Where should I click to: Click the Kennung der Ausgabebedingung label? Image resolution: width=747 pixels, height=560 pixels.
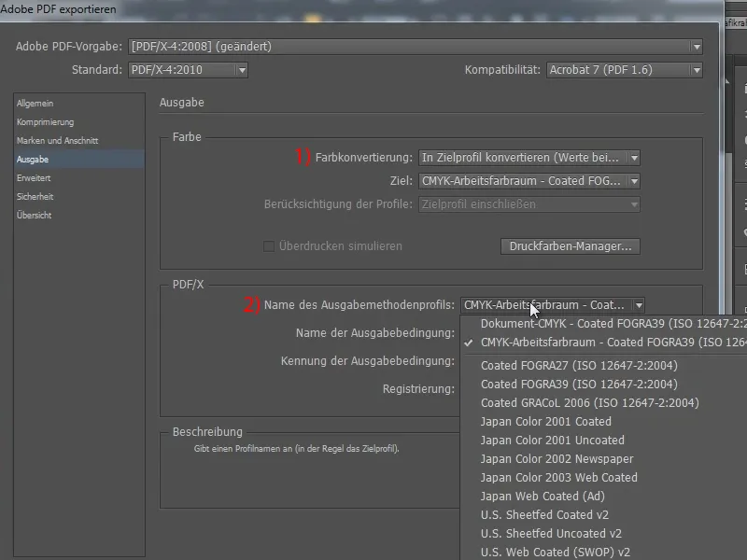(x=367, y=361)
